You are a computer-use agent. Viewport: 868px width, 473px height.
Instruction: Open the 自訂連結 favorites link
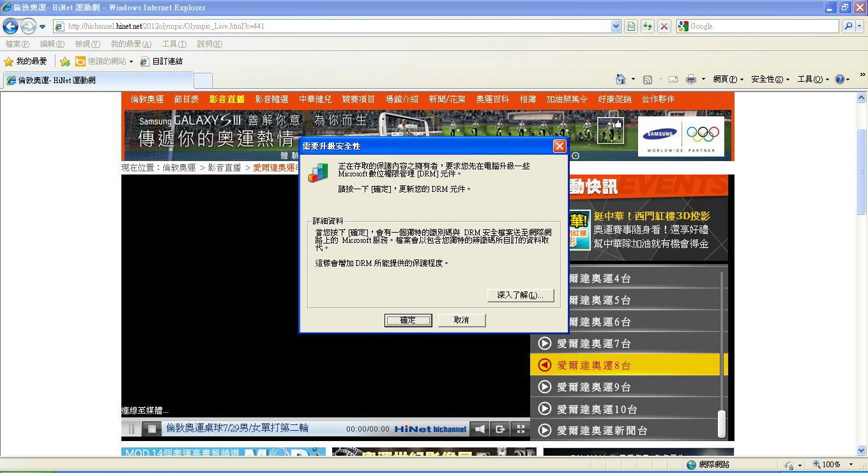(x=161, y=61)
